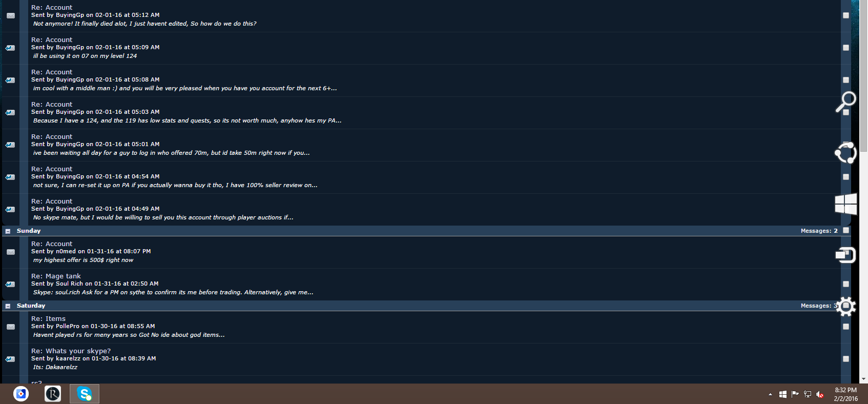Open the Search charm magnifier icon
Viewport: 868px width, 404px height.
846,102
